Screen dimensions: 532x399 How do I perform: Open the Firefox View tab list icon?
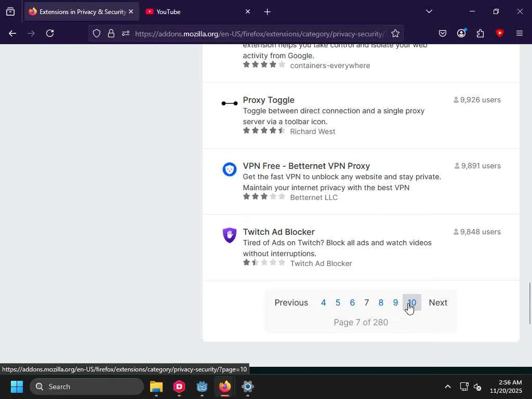tap(10, 11)
